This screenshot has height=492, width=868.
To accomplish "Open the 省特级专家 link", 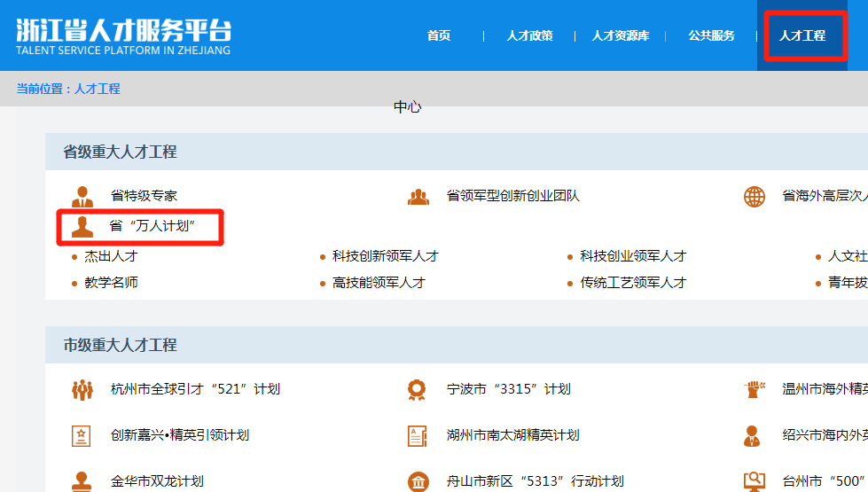I will [x=144, y=196].
